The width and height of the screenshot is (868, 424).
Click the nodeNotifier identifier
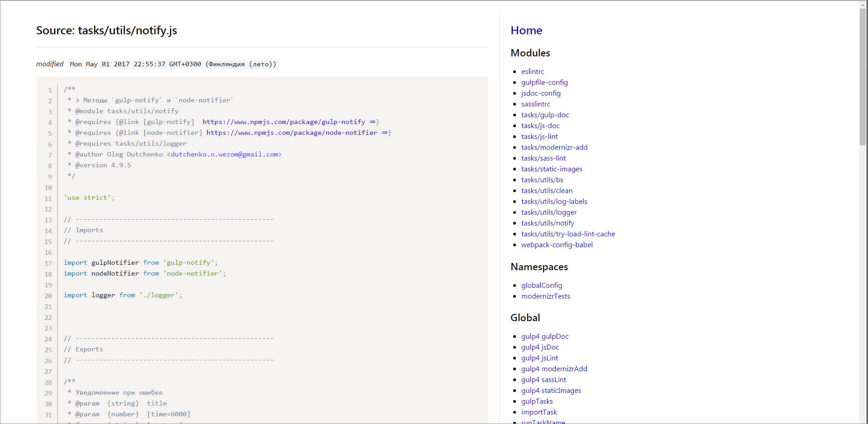[x=115, y=273]
